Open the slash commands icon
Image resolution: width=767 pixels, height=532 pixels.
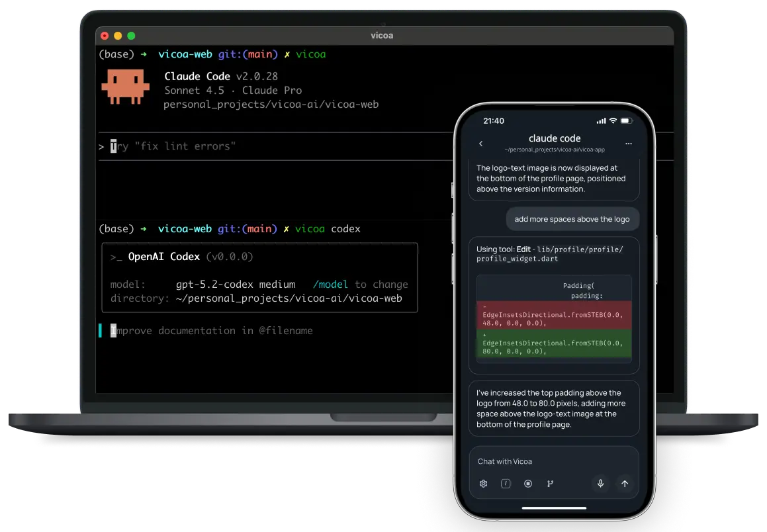[x=506, y=484]
